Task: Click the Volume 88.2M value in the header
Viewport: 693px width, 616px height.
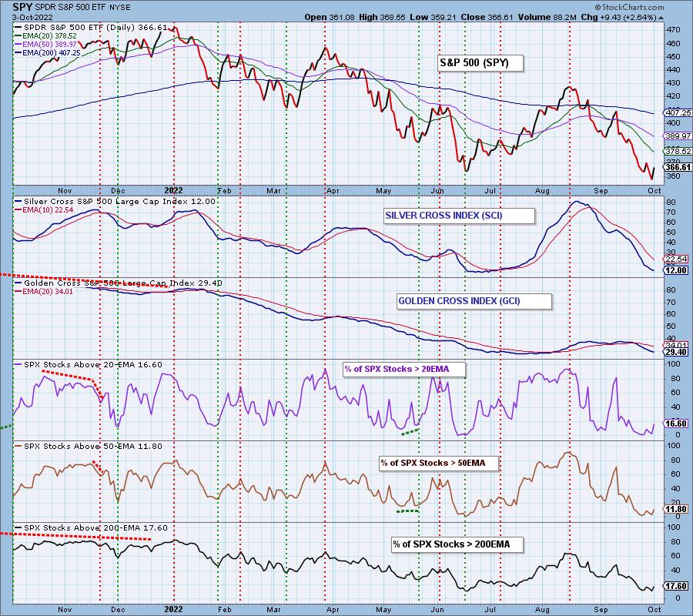Action: coord(547,17)
